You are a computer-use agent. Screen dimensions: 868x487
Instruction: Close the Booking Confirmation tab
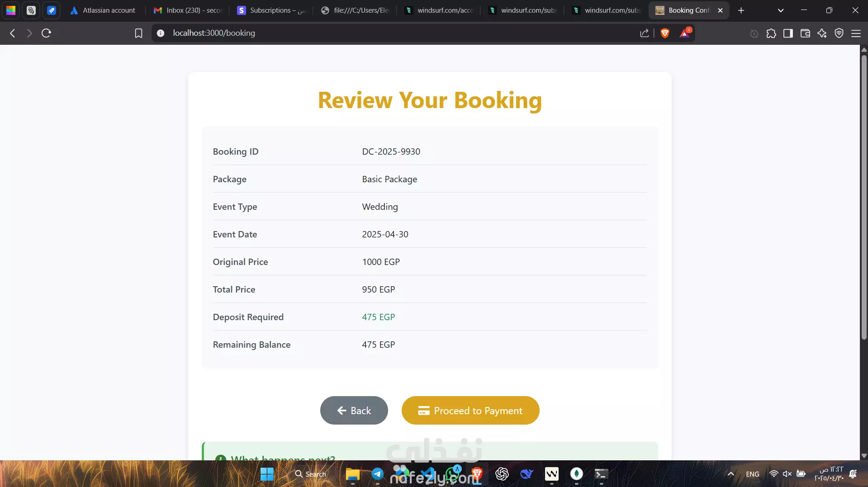(x=720, y=10)
